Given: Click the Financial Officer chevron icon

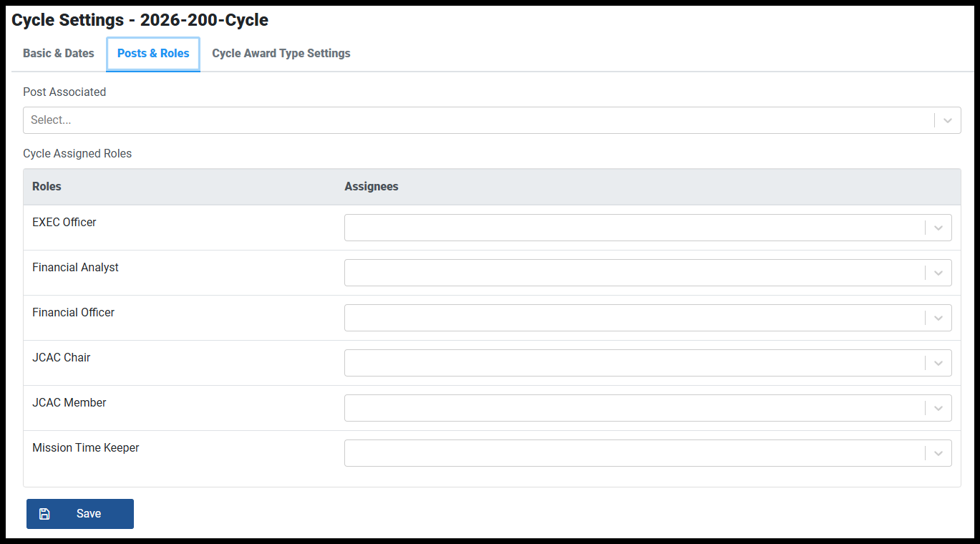Looking at the screenshot, I should click(938, 318).
